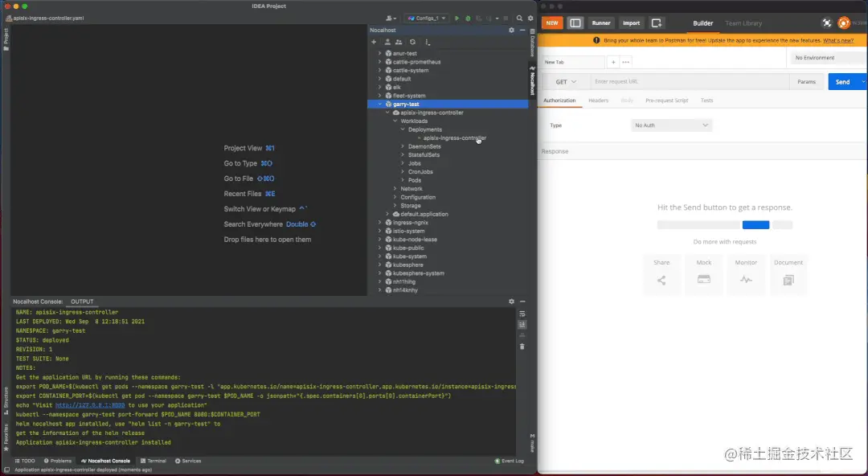Viewport: 868px width, 476px height.
Task: Open the Configs_1 run configuration dropdown
Action: (x=426, y=18)
